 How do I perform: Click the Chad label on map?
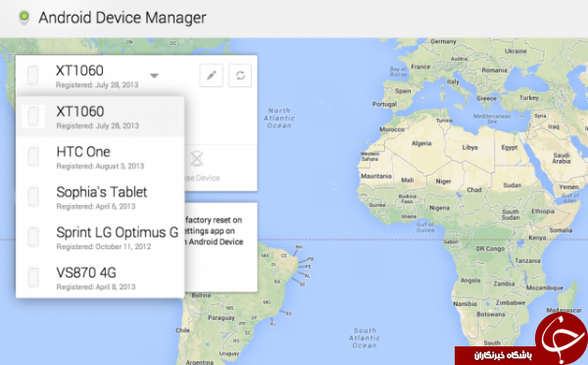point(474,189)
